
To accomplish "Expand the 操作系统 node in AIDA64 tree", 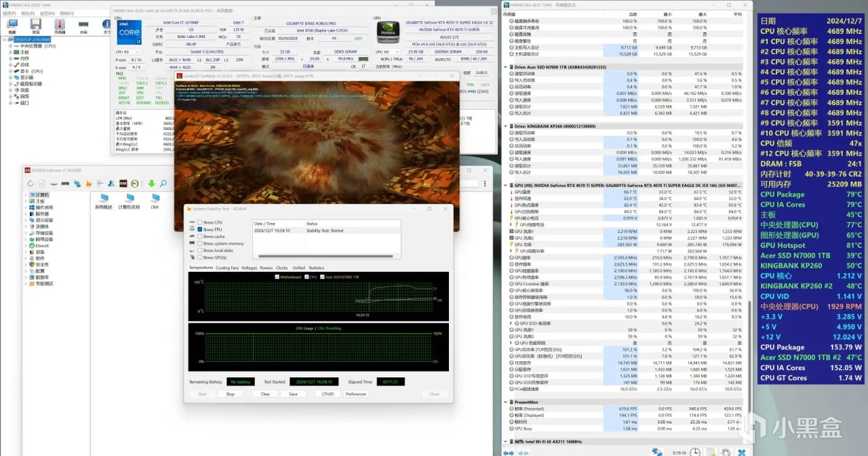I will [27, 207].
